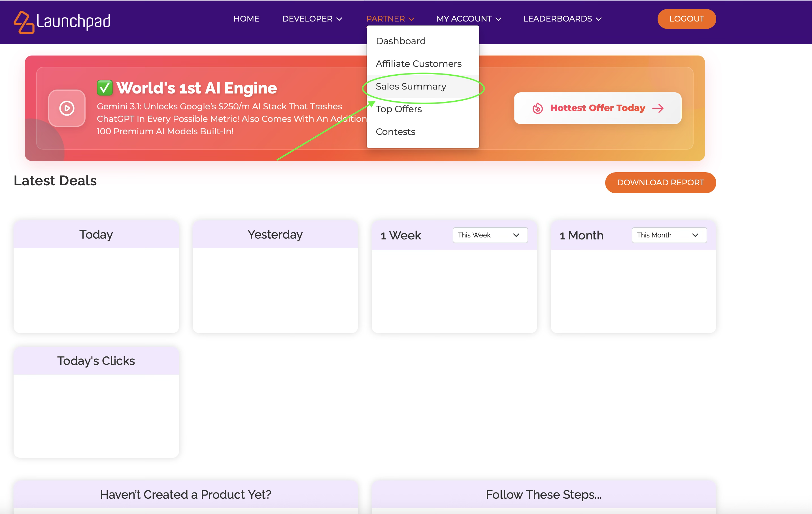
Task: Click the 1 Month card title
Action: pos(581,235)
